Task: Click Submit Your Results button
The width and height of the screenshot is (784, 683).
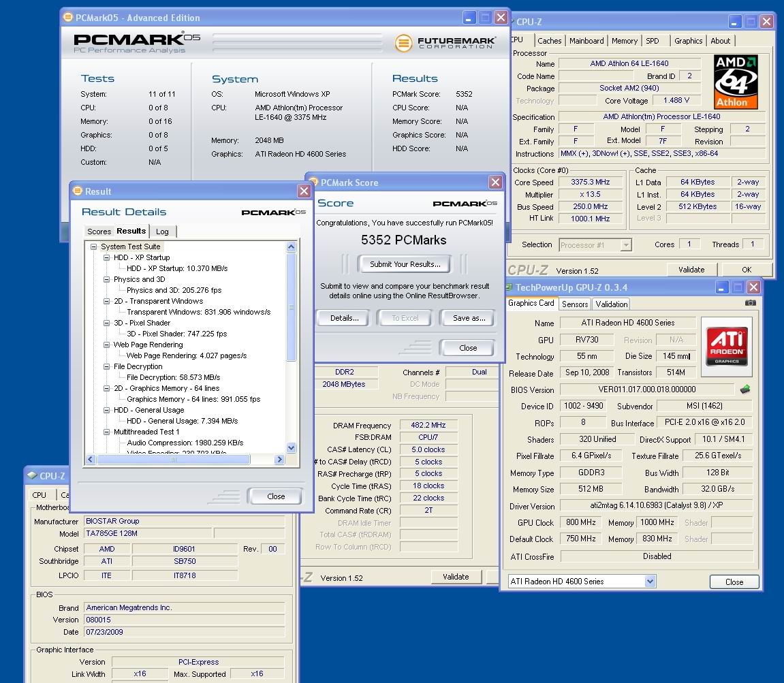Action: 405,264
